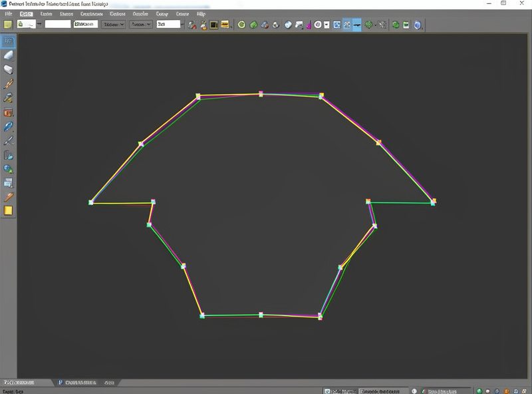This screenshot has width=532, height=394.
Task: Open the arrow beside the green-icon field
Action: click(39, 24)
